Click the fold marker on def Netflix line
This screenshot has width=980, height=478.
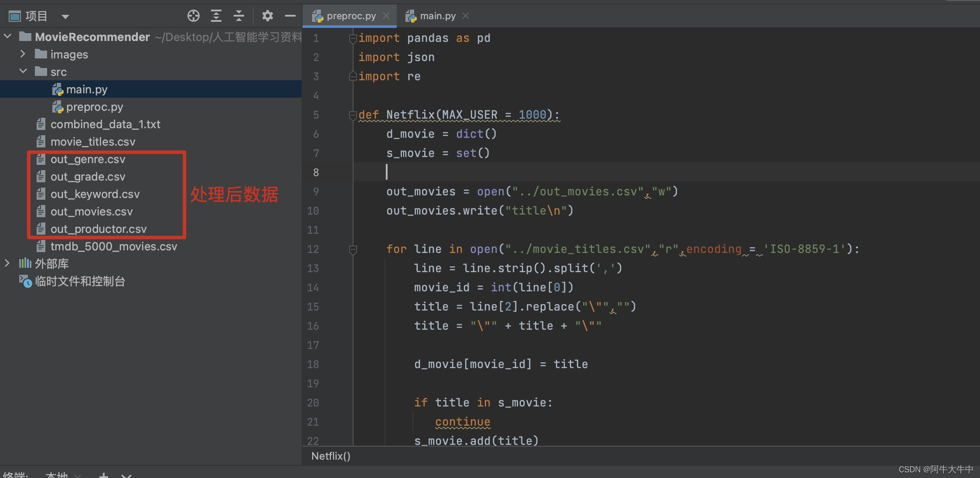[x=353, y=115]
